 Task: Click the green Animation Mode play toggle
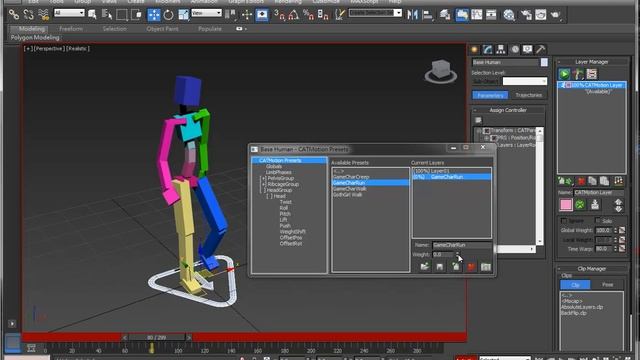point(564,74)
